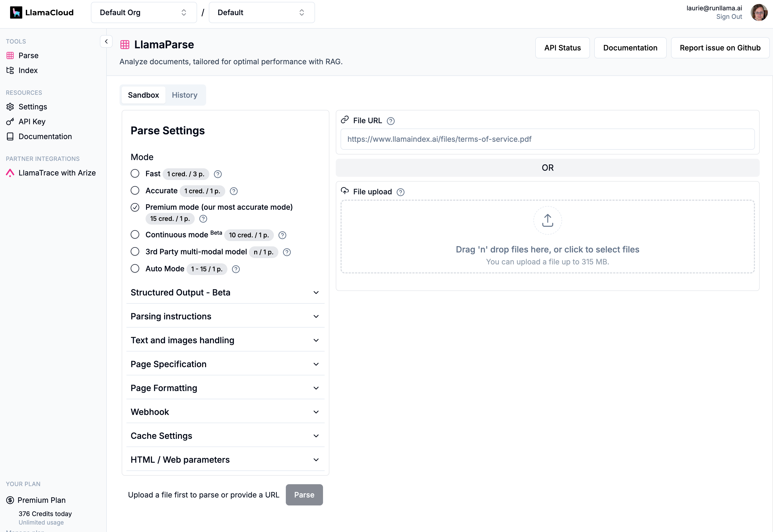Open Documentation in Resources sidebar
This screenshot has width=773, height=532.
(45, 136)
